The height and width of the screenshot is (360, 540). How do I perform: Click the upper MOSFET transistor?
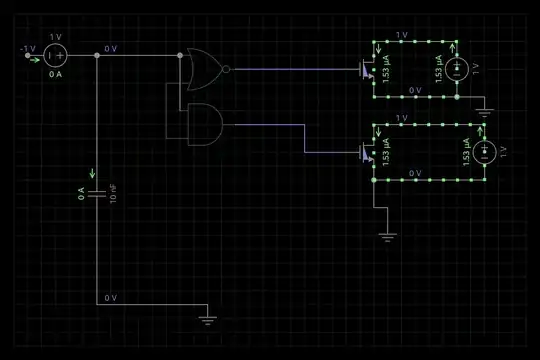pyautogui.click(x=368, y=69)
